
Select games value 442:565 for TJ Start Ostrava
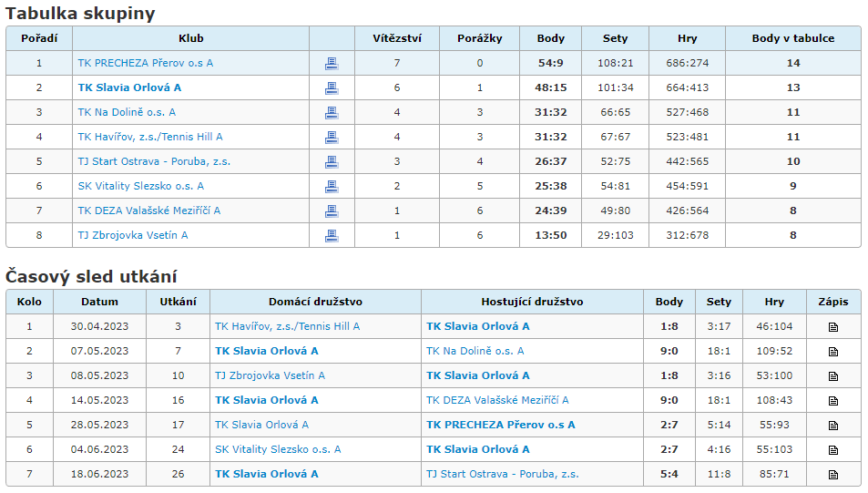(687, 161)
